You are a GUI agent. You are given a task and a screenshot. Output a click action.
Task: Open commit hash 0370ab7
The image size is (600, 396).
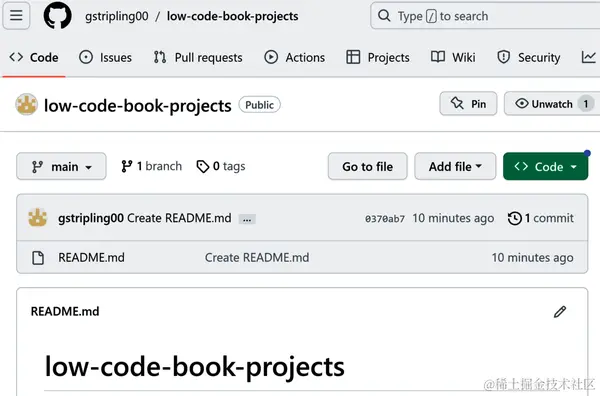(x=385, y=219)
